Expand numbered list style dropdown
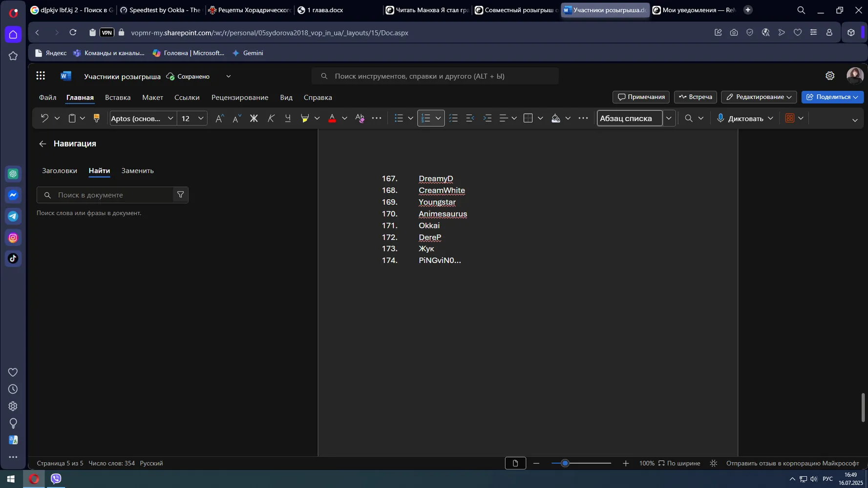This screenshot has height=488, width=868. pyautogui.click(x=438, y=118)
